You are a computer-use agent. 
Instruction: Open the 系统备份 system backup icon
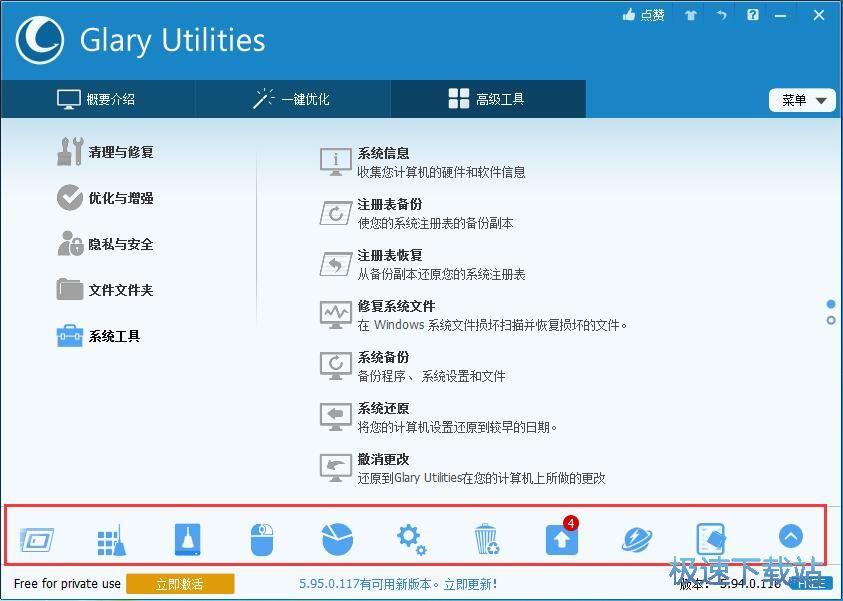pyautogui.click(x=335, y=366)
